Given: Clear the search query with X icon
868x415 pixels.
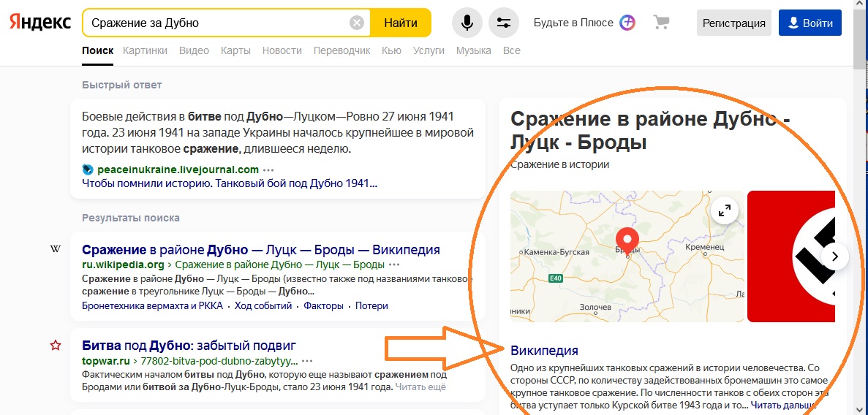Looking at the screenshot, I should tap(357, 23).
